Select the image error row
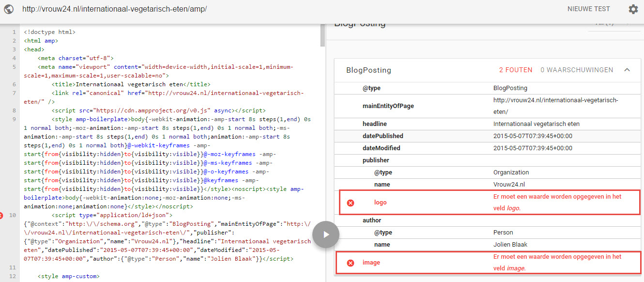This screenshot has height=282, width=644. point(488,263)
